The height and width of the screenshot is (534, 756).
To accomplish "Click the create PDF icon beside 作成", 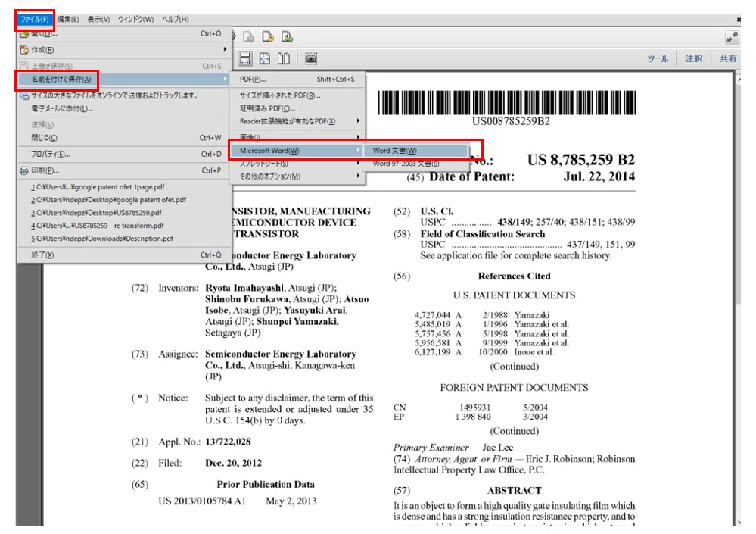I will click(x=24, y=50).
